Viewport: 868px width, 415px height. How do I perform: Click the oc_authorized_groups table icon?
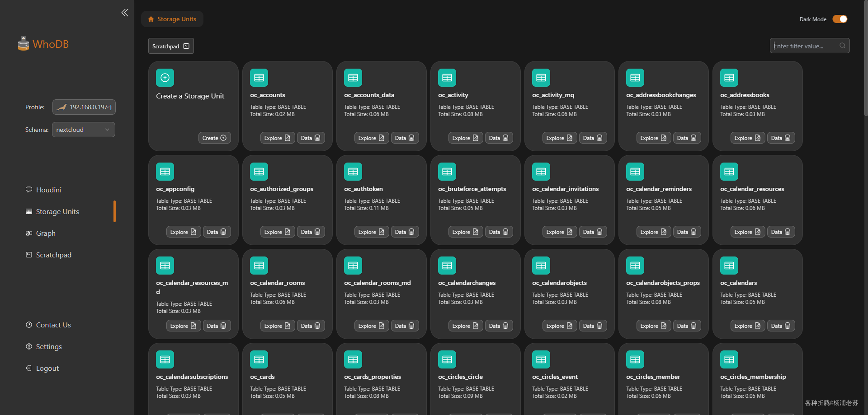coord(259,172)
